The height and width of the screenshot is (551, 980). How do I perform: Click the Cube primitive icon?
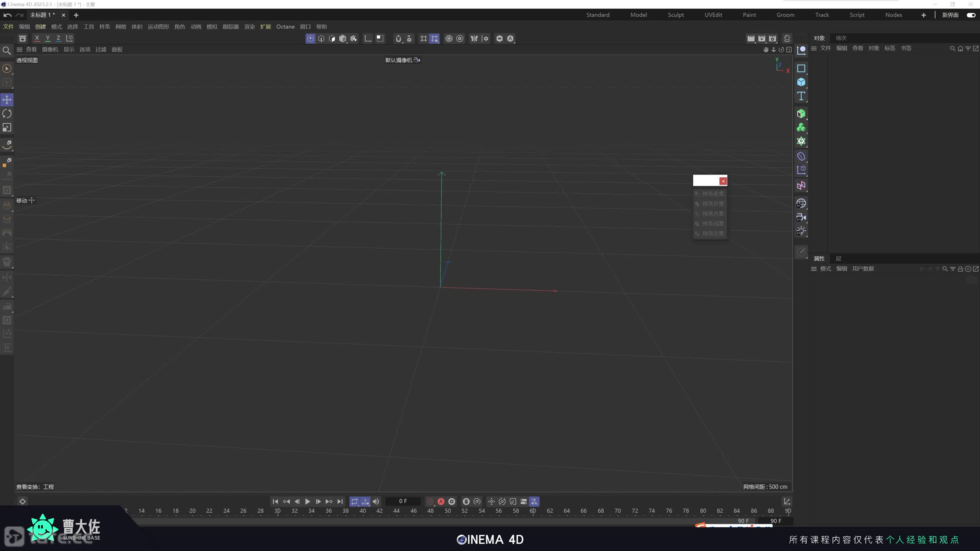point(801,82)
